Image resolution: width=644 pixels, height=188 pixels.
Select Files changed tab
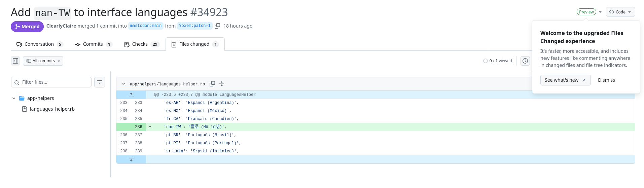tap(195, 44)
